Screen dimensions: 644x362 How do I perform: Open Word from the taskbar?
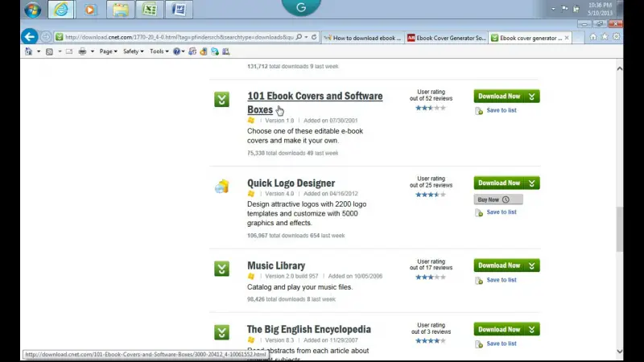coord(179,9)
